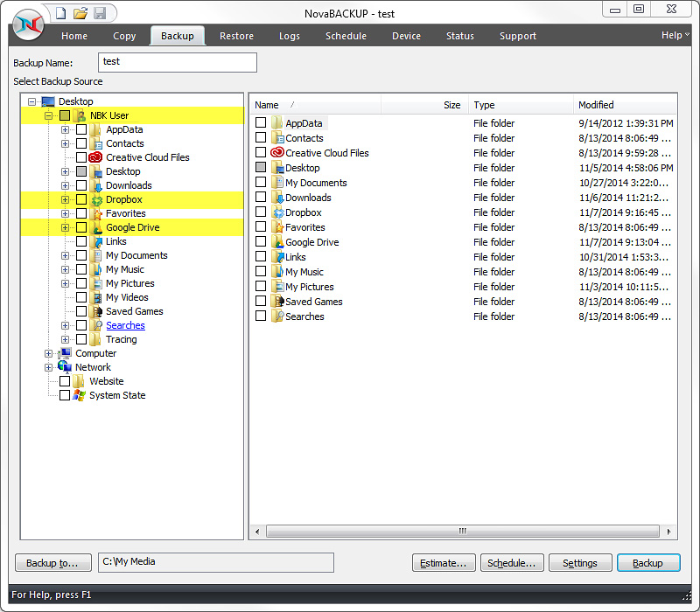The height and width of the screenshot is (612, 700).
Task: Click the Open folder icon in title bar
Action: coord(80,13)
